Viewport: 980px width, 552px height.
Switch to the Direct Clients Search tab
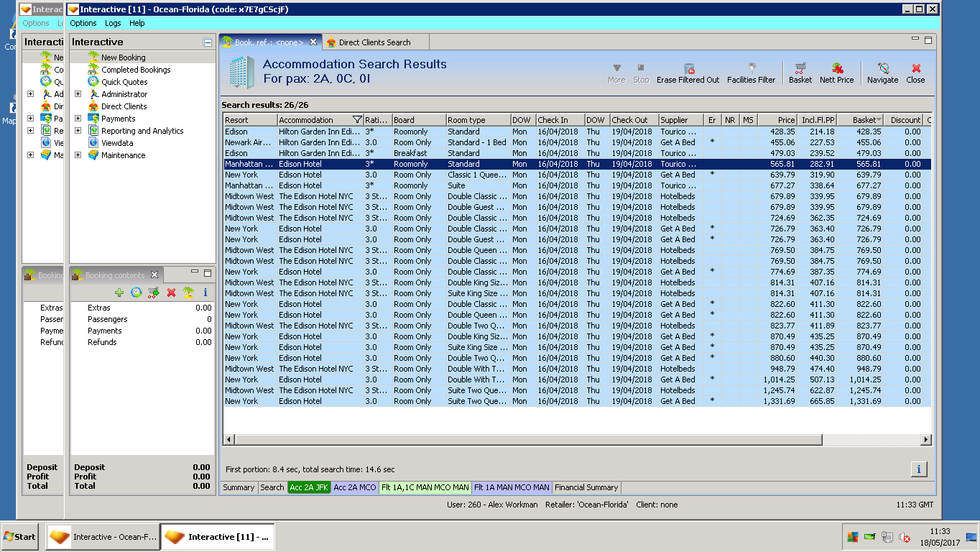[374, 42]
